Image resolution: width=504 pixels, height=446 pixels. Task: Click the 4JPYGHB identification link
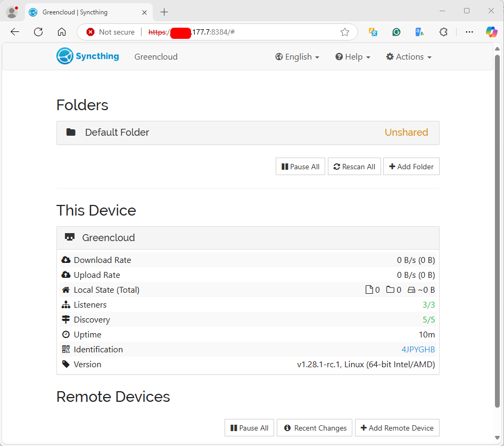pos(418,349)
